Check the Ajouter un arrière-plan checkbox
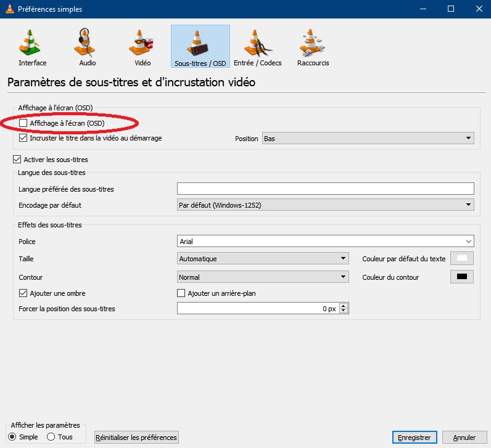 [x=181, y=293]
